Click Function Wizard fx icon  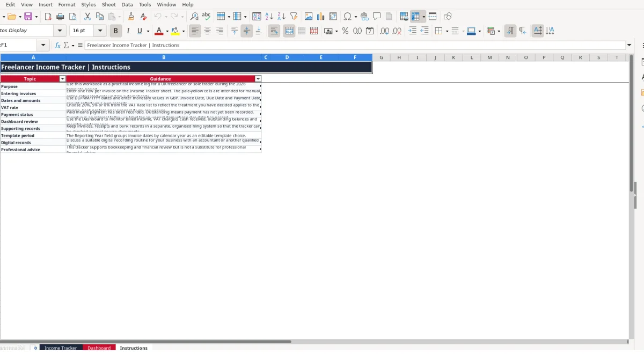tap(58, 46)
